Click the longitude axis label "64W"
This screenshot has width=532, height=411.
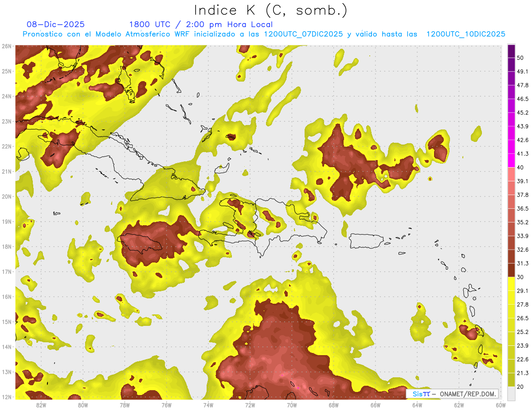click(x=417, y=405)
